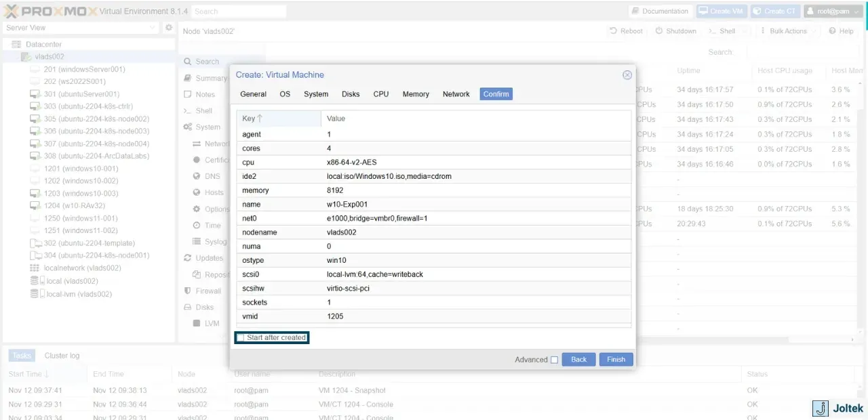Close the Create Virtual Machine dialog
The width and height of the screenshot is (868, 420).
[x=627, y=75]
